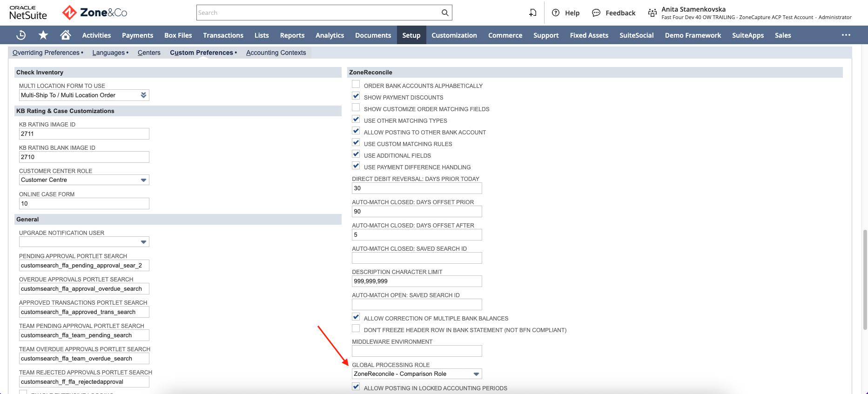This screenshot has width=868, height=394.
Task: Open Anita Stamenkovska account menu
Action: coord(756,13)
